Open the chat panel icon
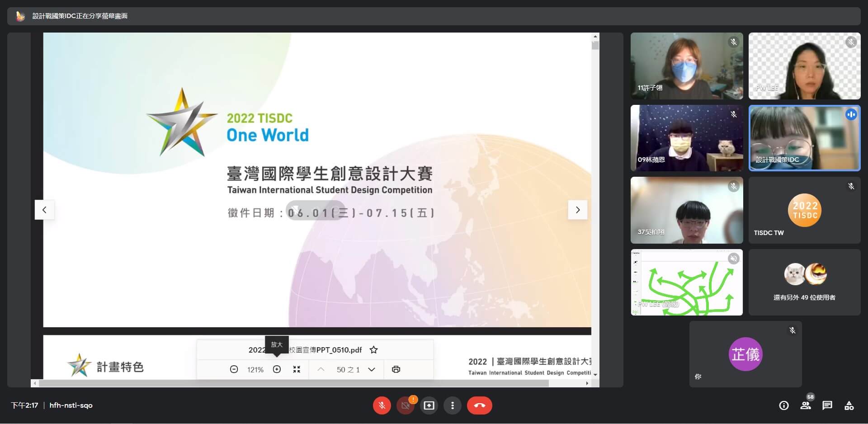This screenshot has height=424, width=868. (x=827, y=405)
